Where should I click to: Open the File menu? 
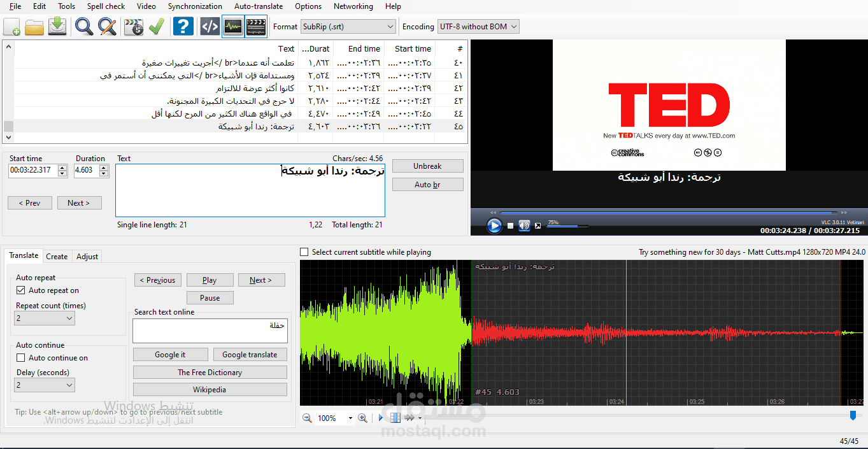coord(15,6)
